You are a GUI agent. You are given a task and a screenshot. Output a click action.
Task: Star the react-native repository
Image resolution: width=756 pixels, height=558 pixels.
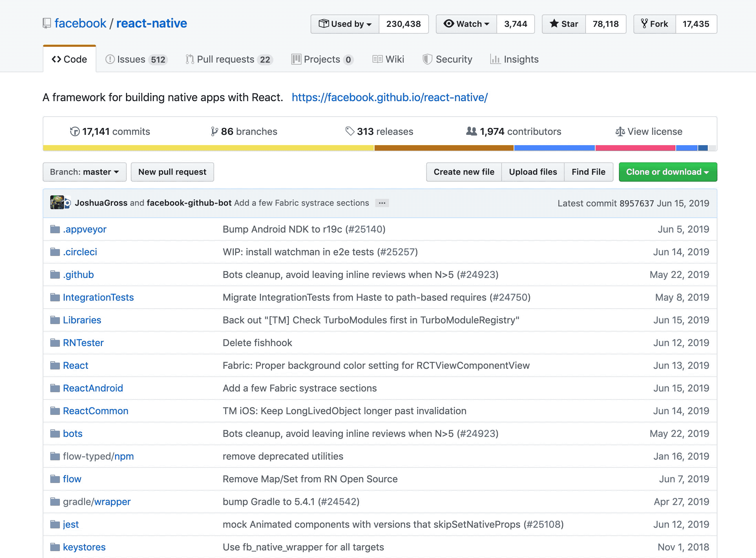click(x=564, y=24)
